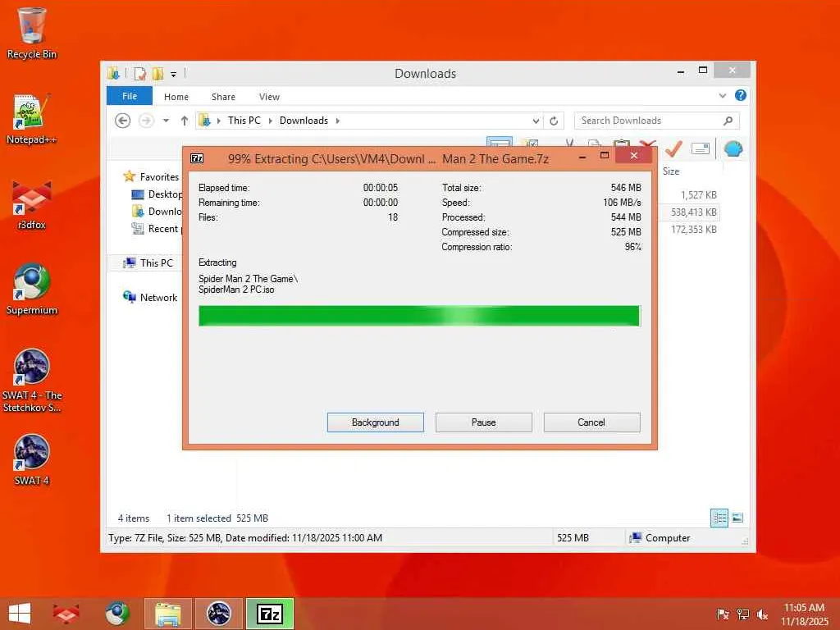Open the r3dfox desktop shortcut

[x=32, y=204]
